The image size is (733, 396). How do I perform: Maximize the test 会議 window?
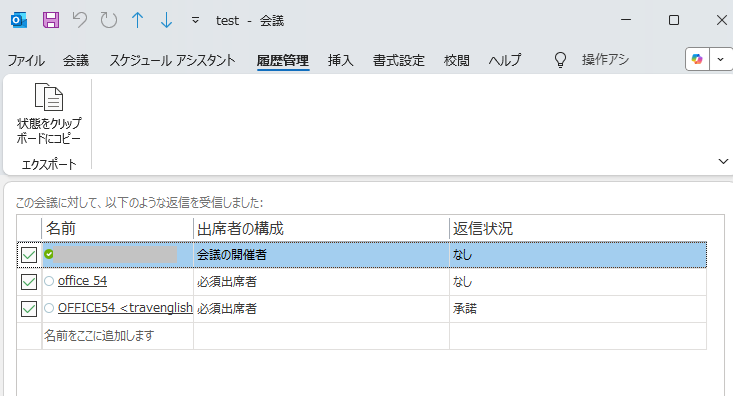(674, 20)
